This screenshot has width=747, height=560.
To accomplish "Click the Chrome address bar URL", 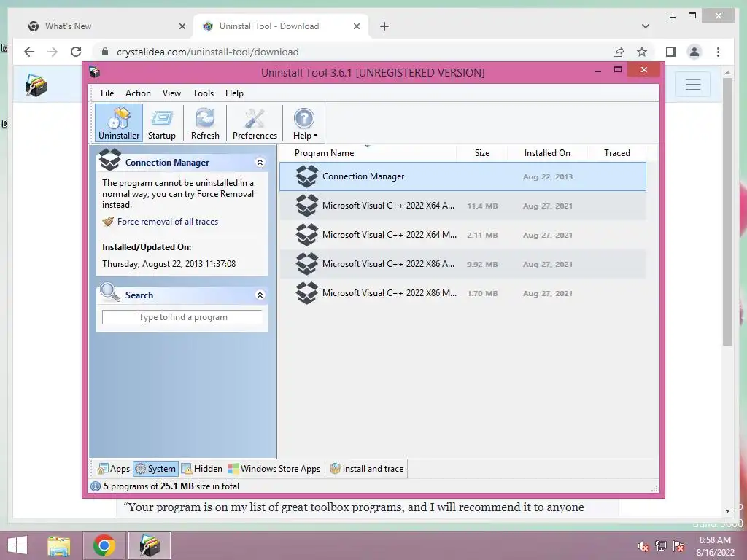I will coord(208,52).
